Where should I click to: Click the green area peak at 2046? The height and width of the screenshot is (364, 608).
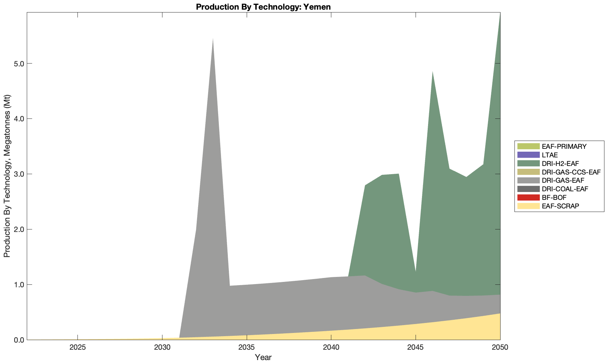pos(432,73)
